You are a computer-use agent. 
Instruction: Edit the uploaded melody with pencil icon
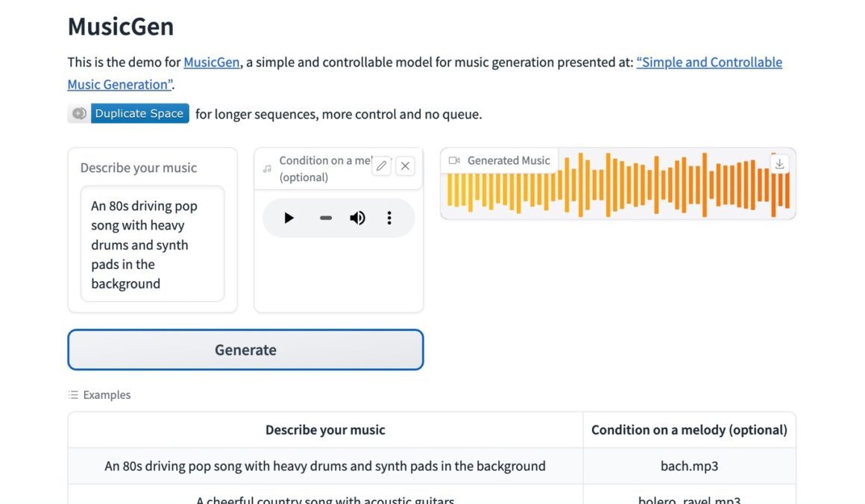(381, 166)
